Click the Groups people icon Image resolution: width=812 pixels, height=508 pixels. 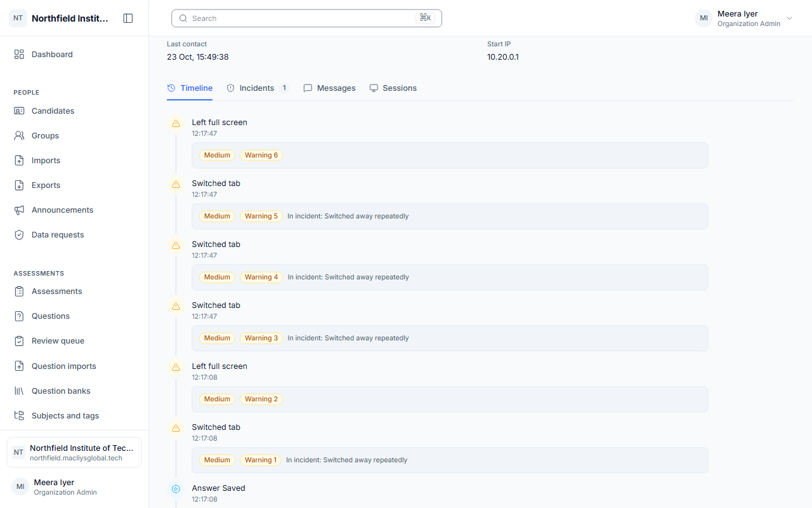tap(19, 136)
